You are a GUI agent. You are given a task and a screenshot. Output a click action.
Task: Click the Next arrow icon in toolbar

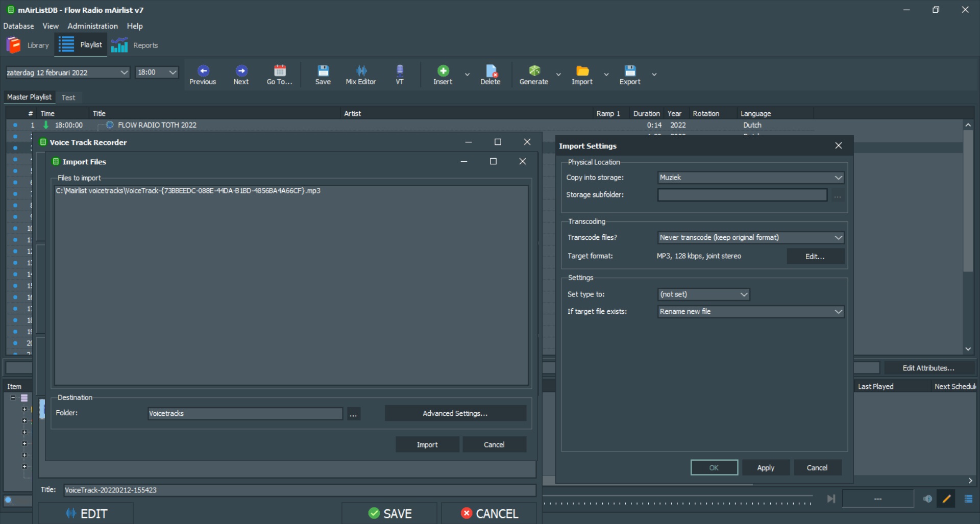point(241,71)
